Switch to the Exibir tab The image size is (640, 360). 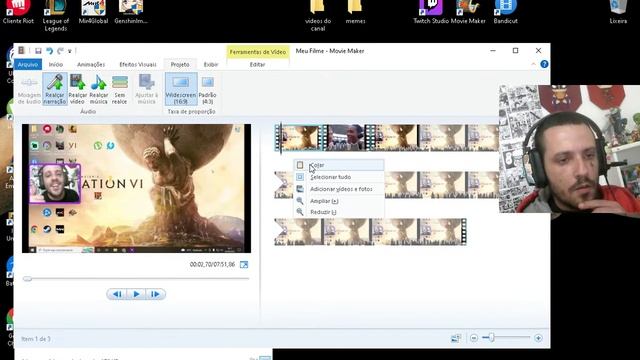click(211, 64)
